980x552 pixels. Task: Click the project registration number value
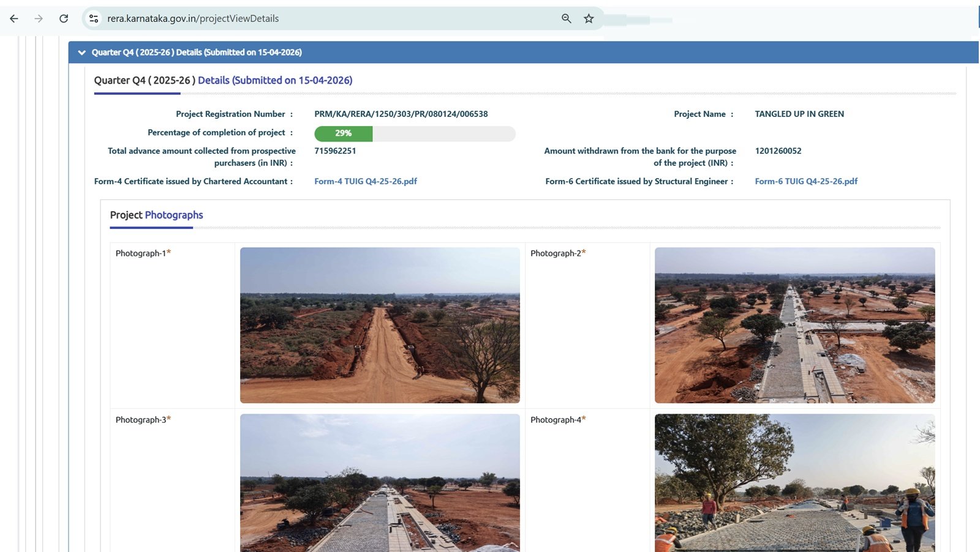(401, 114)
